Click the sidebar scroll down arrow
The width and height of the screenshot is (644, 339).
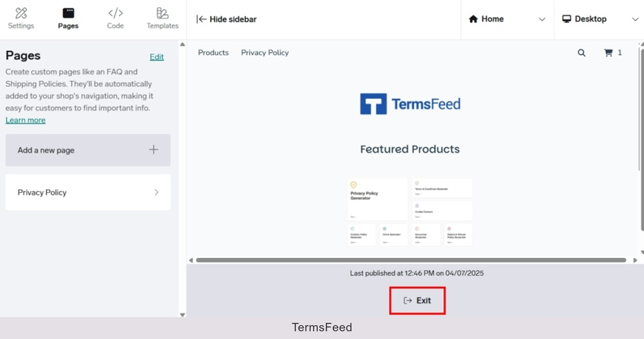182,315
